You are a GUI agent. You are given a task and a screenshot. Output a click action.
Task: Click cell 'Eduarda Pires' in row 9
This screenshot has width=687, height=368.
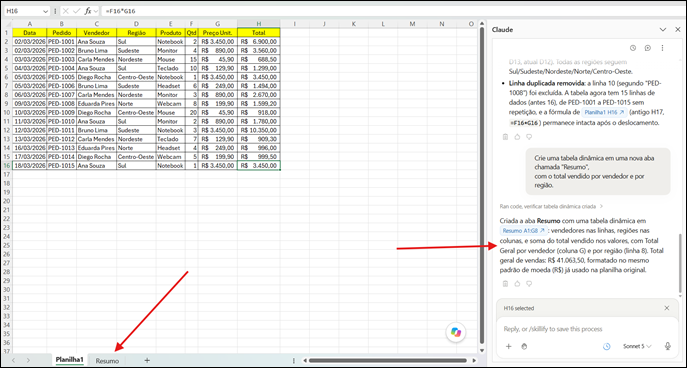[96, 103]
